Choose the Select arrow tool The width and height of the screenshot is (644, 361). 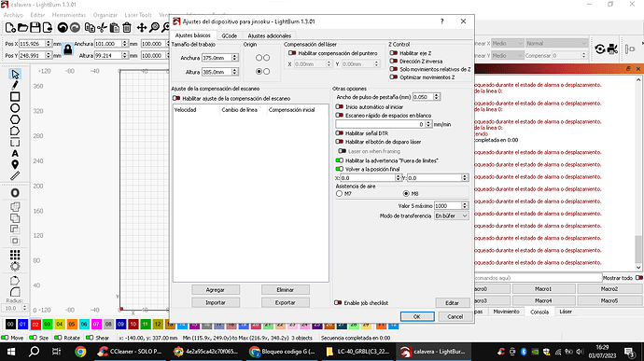tap(15, 75)
